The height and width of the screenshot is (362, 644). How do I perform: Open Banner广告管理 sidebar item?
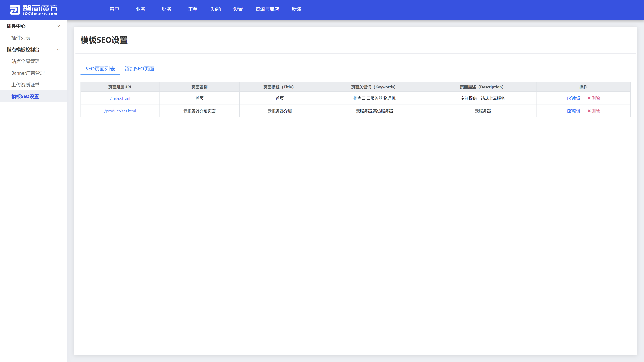click(x=28, y=73)
